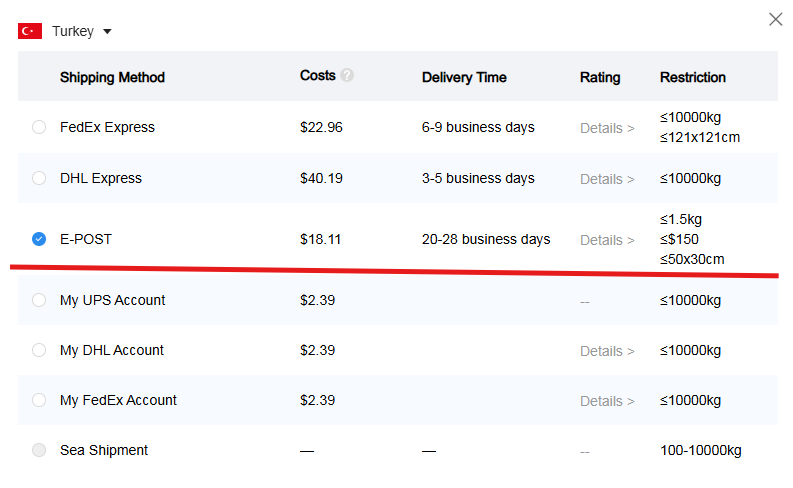Click the Restriction column header
Image resolution: width=793 pixels, height=488 pixels.
[693, 77]
